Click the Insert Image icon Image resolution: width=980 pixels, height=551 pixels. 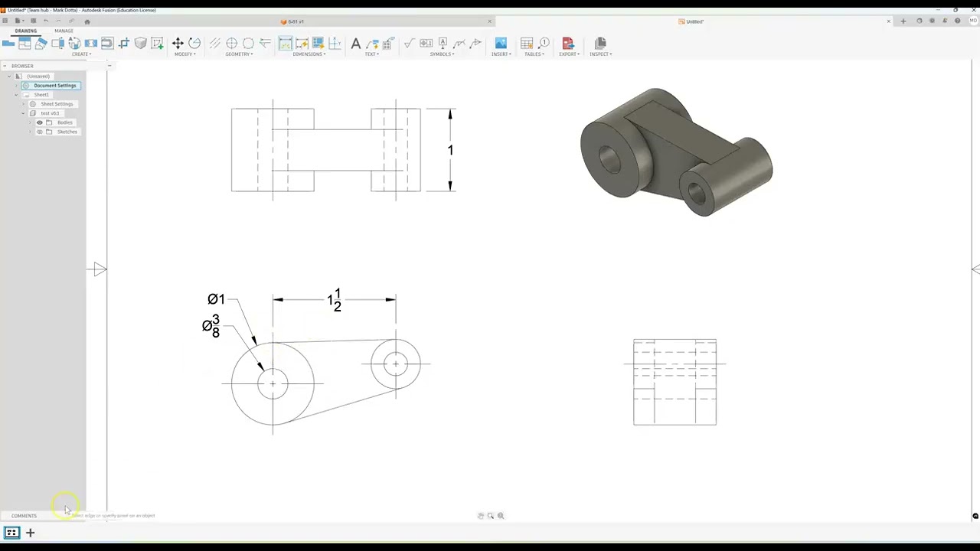(501, 44)
